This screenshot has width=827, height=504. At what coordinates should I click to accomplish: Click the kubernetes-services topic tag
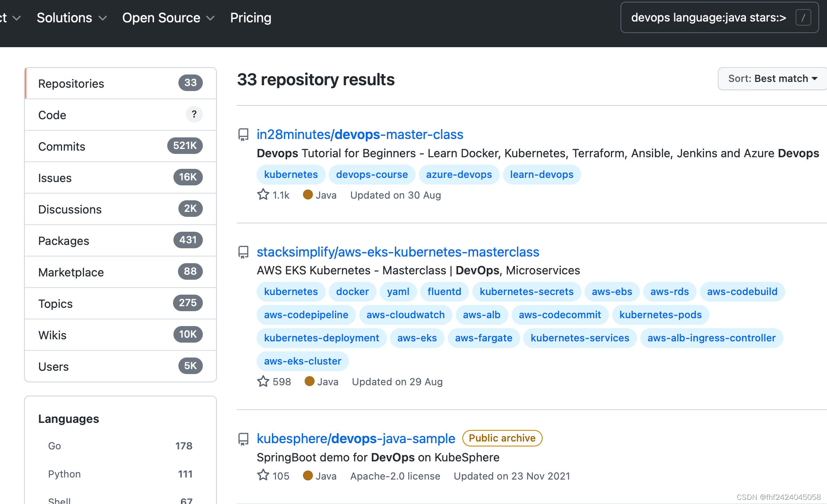[x=580, y=338]
